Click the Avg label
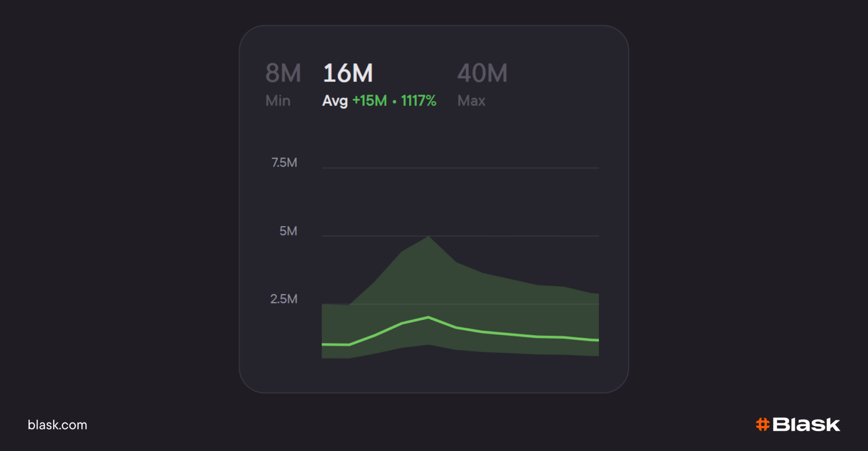The height and width of the screenshot is (451, 868). [335, 101]
